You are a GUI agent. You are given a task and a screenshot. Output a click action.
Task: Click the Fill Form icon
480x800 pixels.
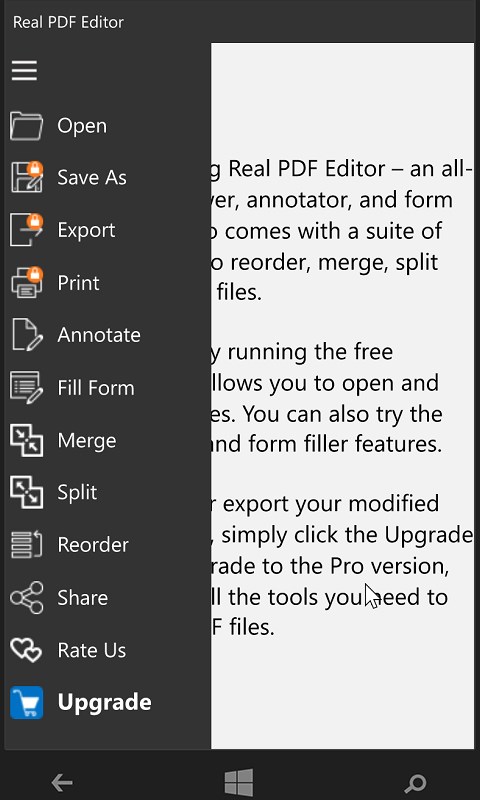pos(27,388)
